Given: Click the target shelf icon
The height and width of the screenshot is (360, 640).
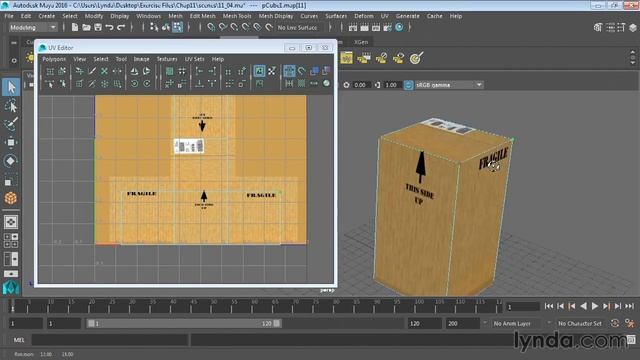Looking at the screenshot, I should coord(416,58).
